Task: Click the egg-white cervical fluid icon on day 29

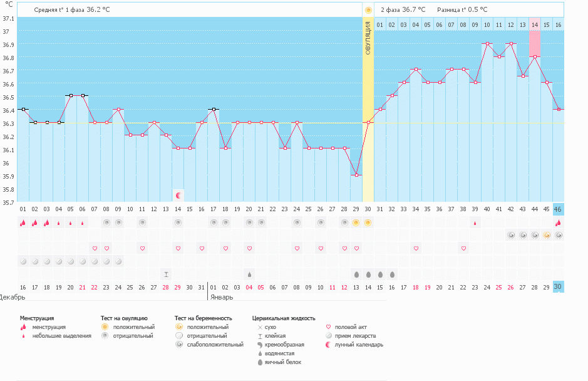Action: (x=356, y=274)
